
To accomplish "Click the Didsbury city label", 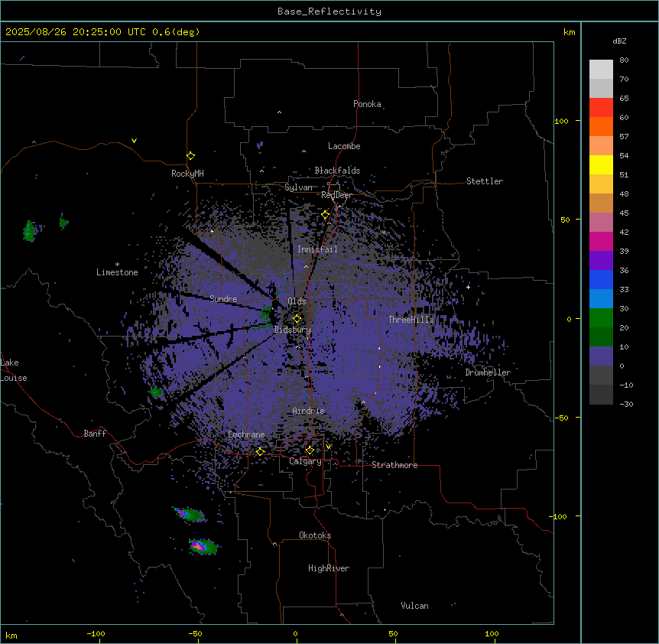I will [292, 330].
